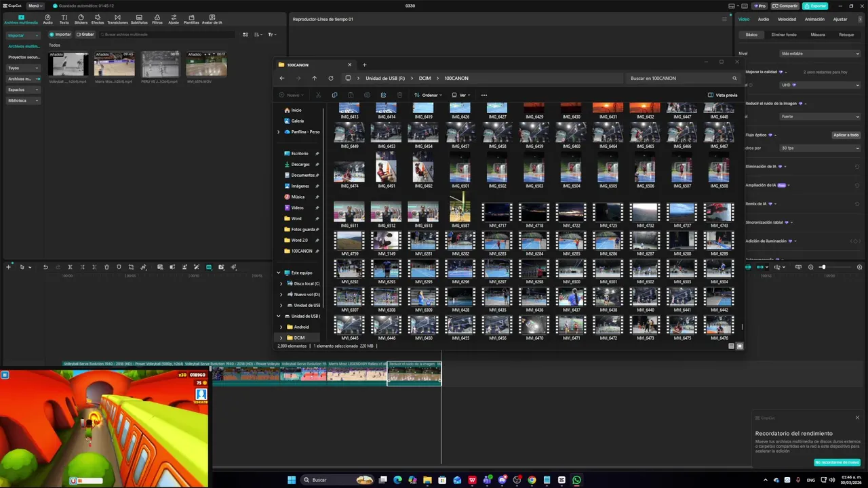Screen dimensions: 868x488
Task: Click the back arrow in File Explorer
Action: point(282,78)
